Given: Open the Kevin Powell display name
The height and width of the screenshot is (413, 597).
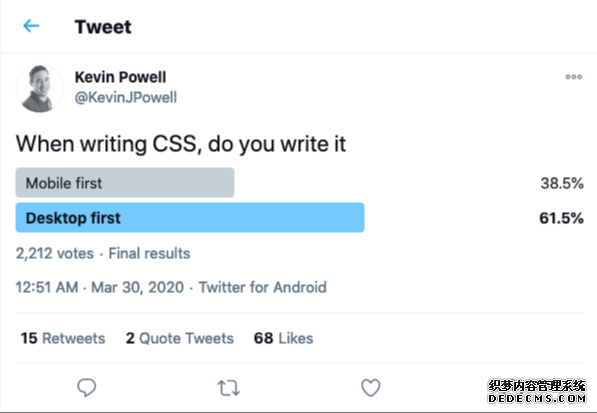Looking at the screenshot, I should 120,77.
